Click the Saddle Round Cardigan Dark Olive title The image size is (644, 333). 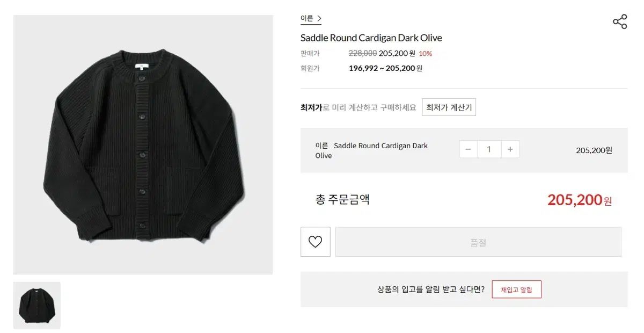[x=371, y=38]
